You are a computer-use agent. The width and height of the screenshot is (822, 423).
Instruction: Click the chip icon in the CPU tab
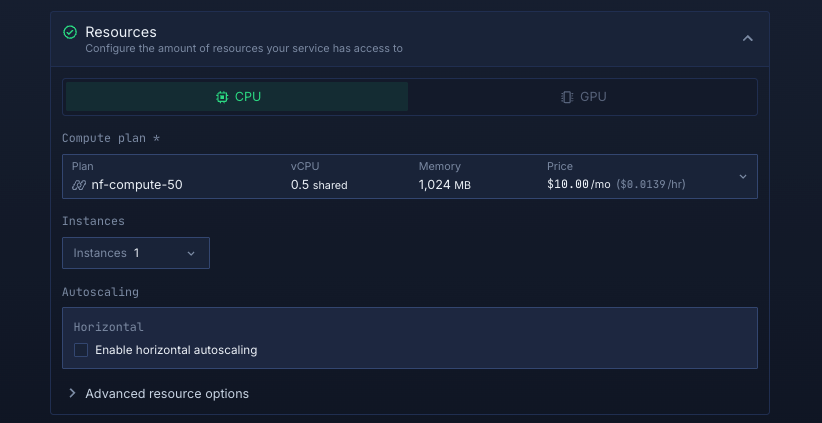click(x=222, y=97)
